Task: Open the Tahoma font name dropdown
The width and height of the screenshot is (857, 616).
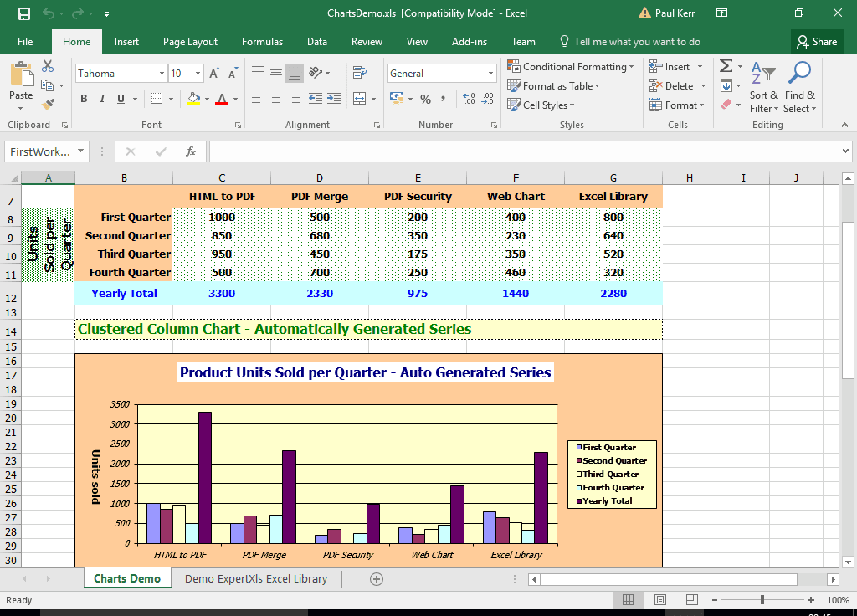Action: 162,74
